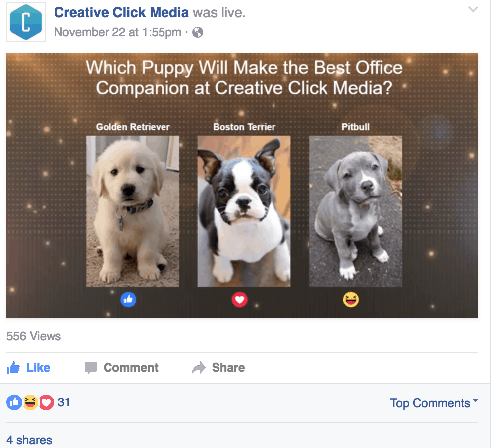Open the November 22 at 1:55pm timestamp
Viewport: 491px width, 448px height.
(118, 32)
